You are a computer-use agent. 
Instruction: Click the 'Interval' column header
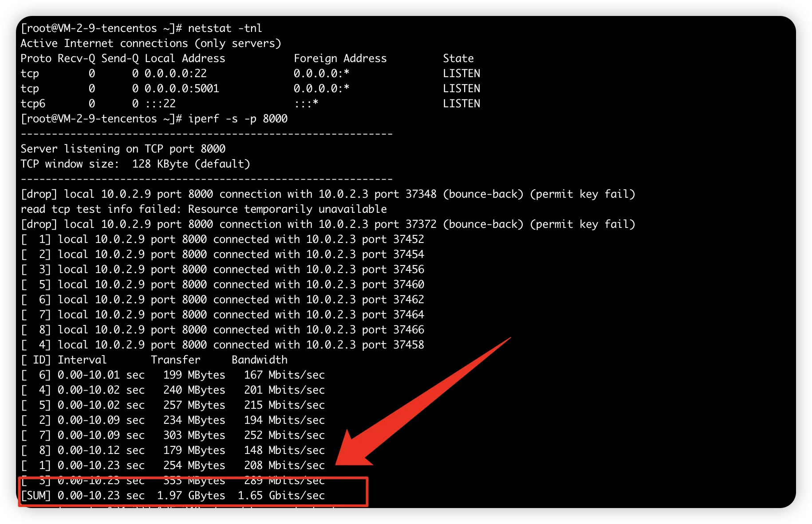[x=82, y=360]
